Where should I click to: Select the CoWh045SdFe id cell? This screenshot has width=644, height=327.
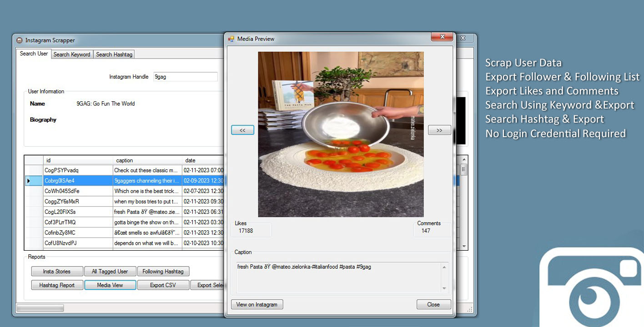click(x=78, y=191)
